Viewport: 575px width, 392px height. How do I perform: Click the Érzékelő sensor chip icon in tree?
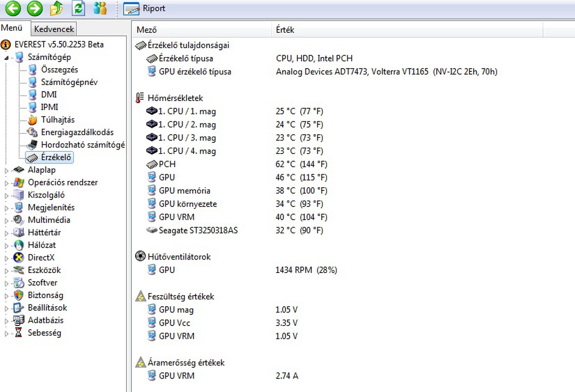coord(32,158)
